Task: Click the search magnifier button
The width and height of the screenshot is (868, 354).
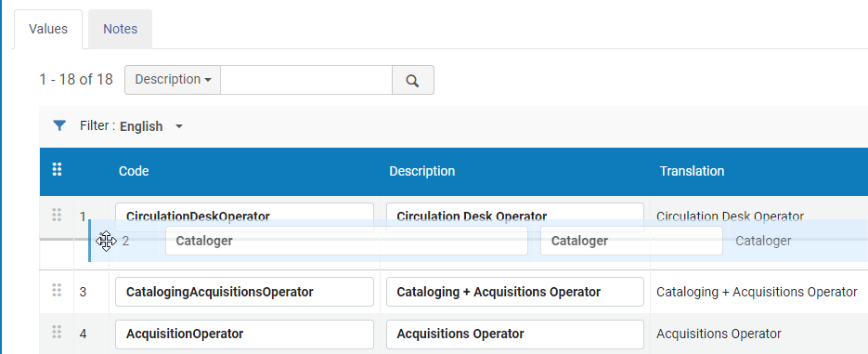Action: click(412, 80)
